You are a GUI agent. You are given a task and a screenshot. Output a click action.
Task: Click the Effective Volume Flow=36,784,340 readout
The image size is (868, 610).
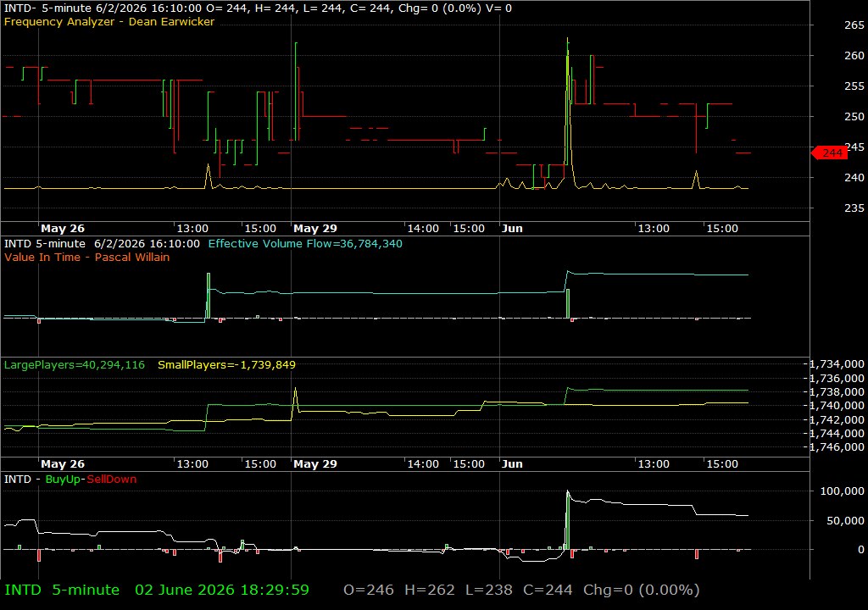tap(305, 243)
